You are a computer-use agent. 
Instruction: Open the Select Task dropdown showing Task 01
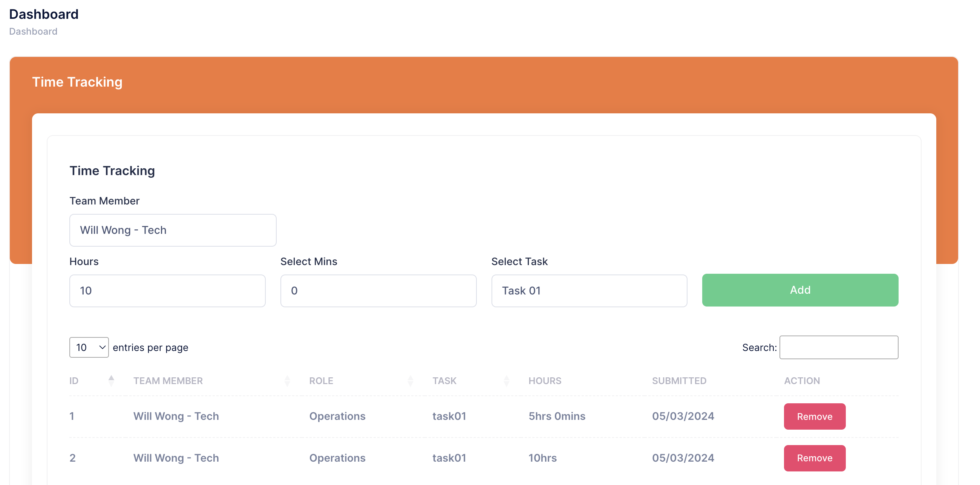click(x=589, y=290)
